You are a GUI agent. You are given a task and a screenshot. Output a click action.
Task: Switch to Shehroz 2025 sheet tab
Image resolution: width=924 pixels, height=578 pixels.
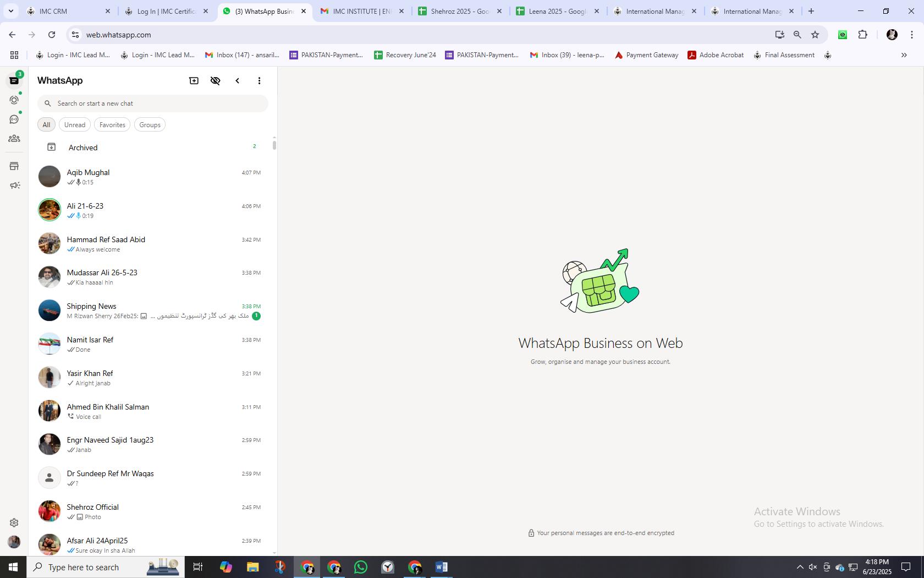tap(460, 11)
